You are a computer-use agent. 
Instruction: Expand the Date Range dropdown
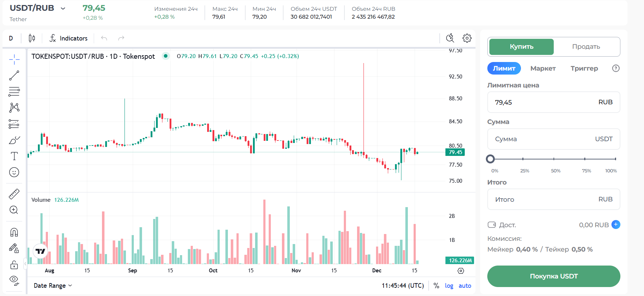pyautogui.click(x=53, y=286)
